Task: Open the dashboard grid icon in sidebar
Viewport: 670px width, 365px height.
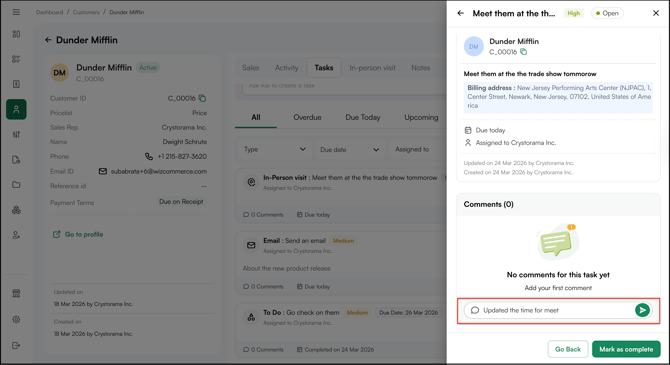Action: coord(16,34)
